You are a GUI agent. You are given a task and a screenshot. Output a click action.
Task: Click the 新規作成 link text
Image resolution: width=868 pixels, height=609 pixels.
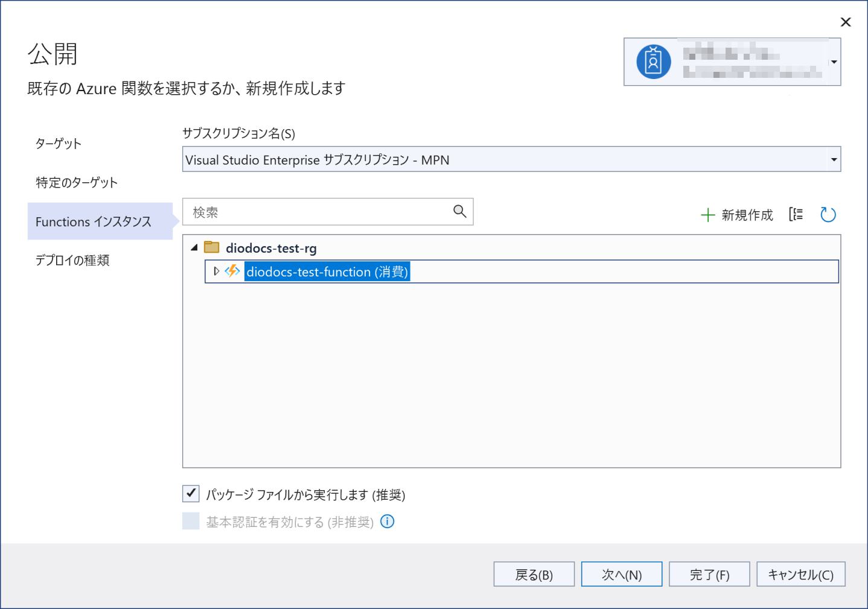[x=747, y=215]
